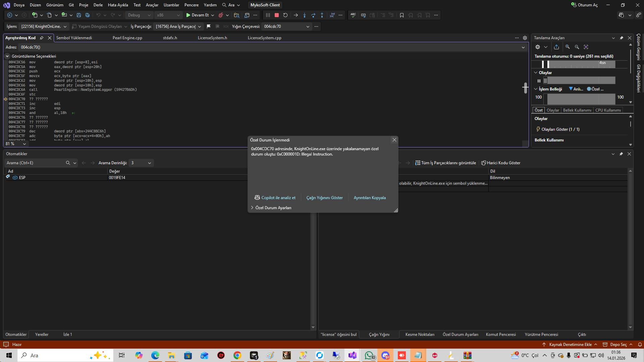Open the Uzantılar menu
This screenshot has width=644, height=362.
(171, 5)
